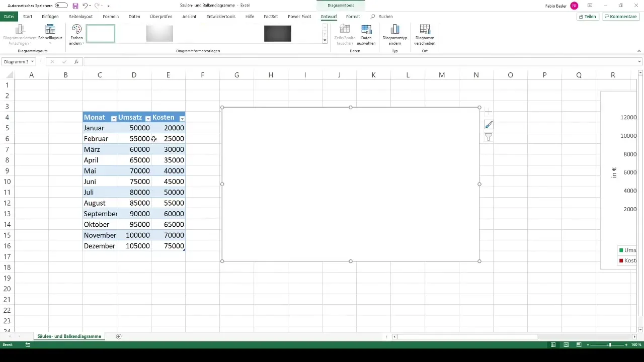This screenshot has width=644, height=362.
Task: Open the Monat column filter dropdown
Action: tap(114, 119)
